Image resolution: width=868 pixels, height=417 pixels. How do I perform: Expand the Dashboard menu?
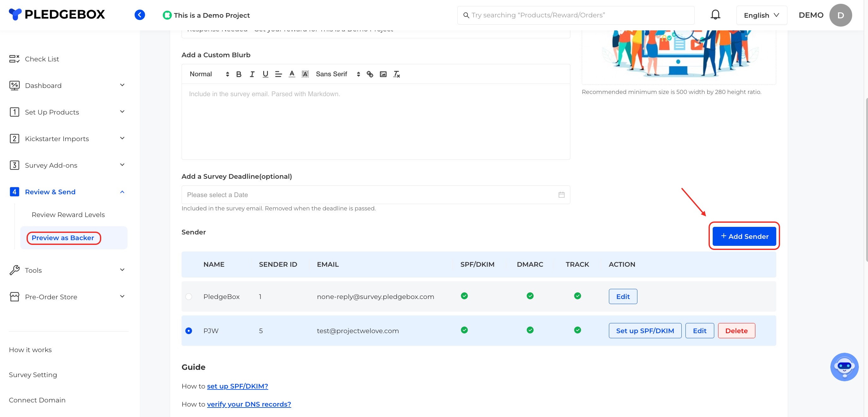[122, 85]
